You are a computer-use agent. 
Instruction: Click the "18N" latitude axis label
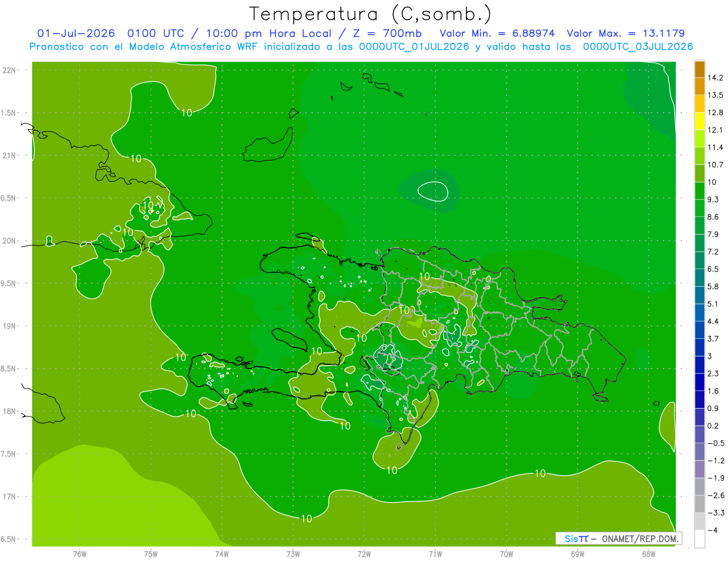(9, 411)
